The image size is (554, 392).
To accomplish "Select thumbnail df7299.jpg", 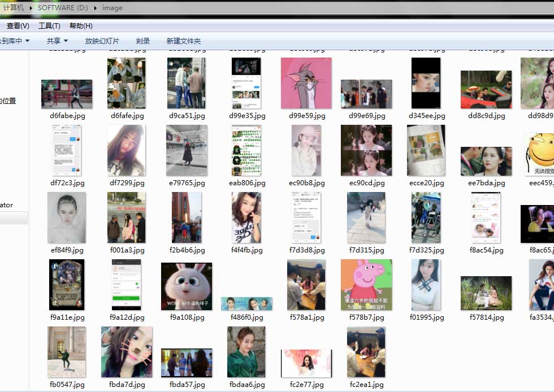I will pyautogui.click(x=127, y=150).
